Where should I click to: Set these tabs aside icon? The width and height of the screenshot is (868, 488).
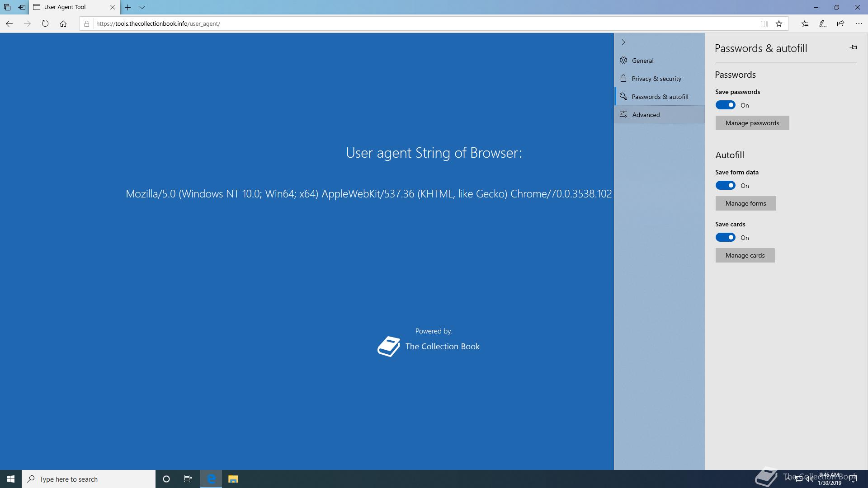coord(22,7)
